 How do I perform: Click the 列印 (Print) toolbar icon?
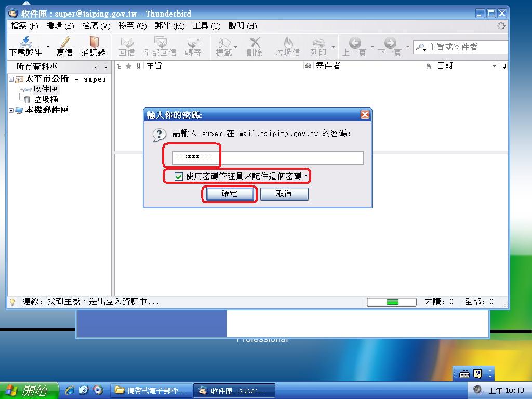point(318,43)
